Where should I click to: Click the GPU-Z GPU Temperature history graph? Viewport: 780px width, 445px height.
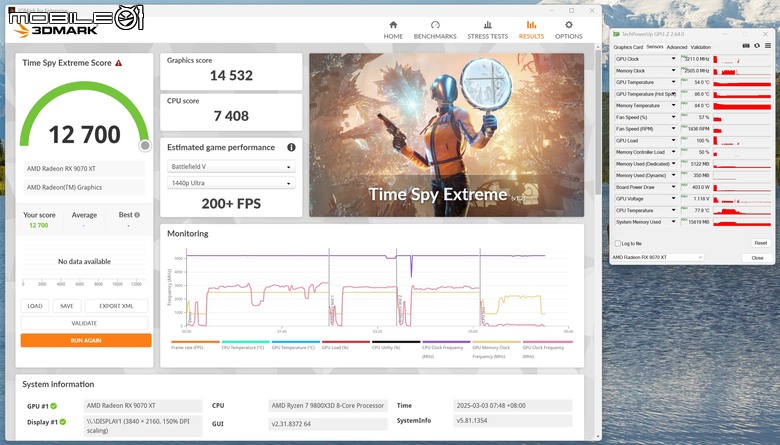742,82
